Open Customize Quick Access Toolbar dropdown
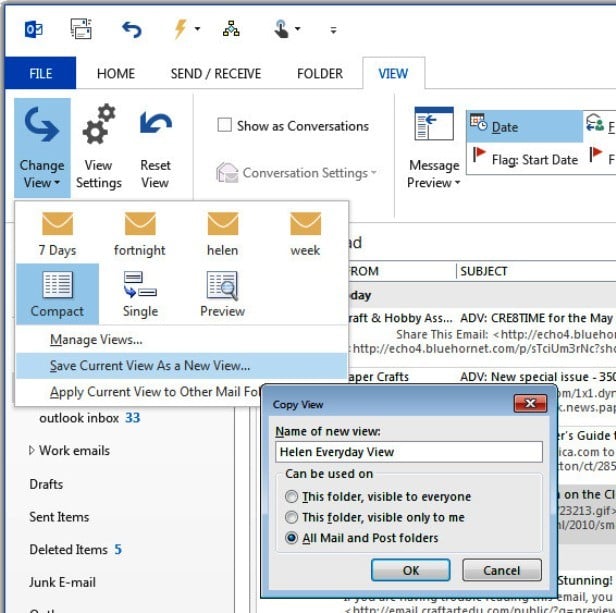616x613 pixels. [x=333, y=30]
